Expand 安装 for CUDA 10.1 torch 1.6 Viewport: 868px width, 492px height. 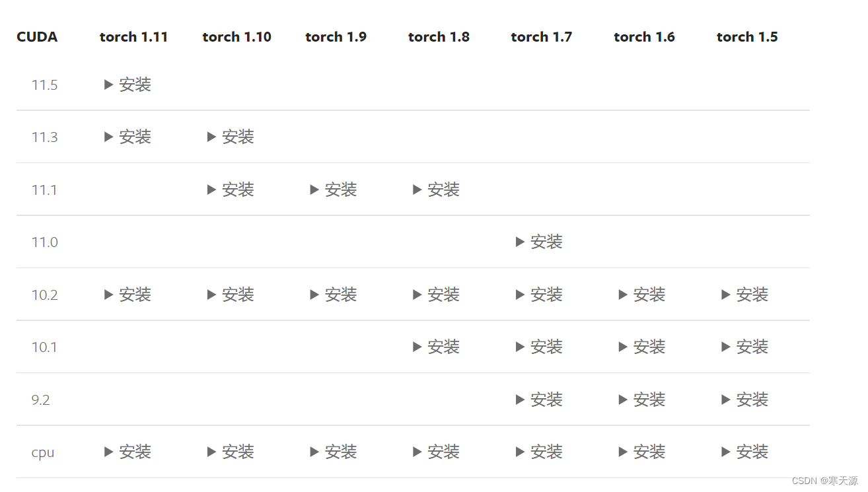pos(643,347)
